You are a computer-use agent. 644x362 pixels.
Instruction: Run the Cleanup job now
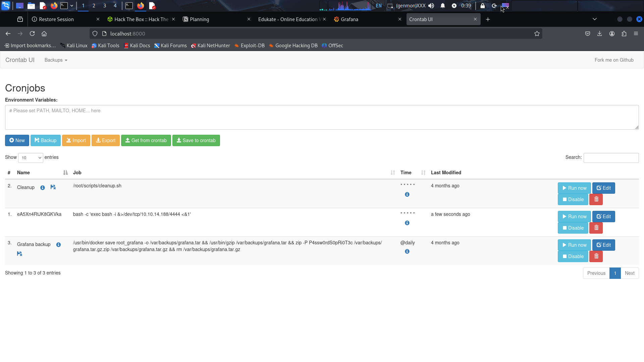574,188
